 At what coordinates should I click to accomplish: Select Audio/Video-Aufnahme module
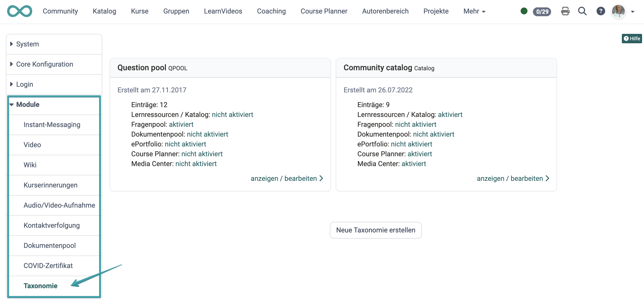pos(54,205)
